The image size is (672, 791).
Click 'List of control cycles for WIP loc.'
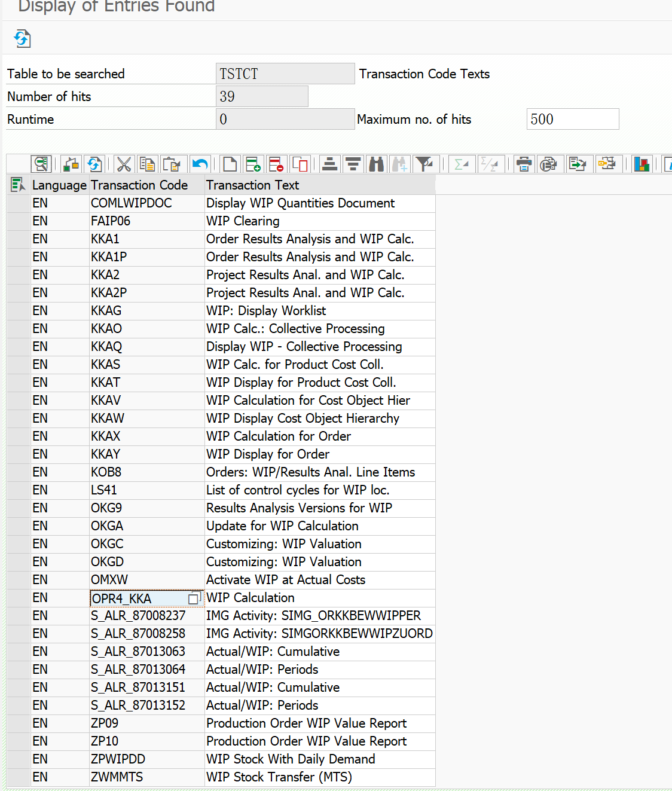(298, 490)
